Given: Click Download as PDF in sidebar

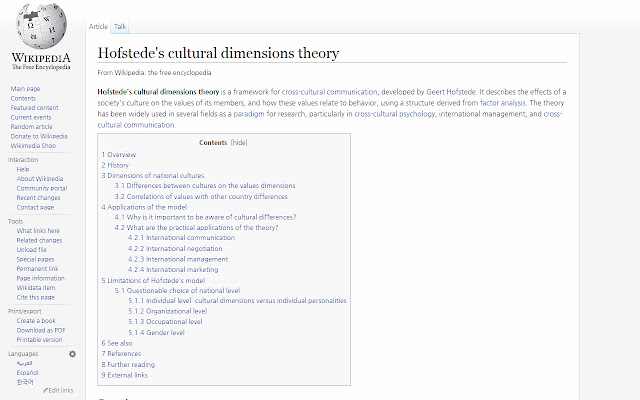Looking at the screenshot, I should coord(41,329).
